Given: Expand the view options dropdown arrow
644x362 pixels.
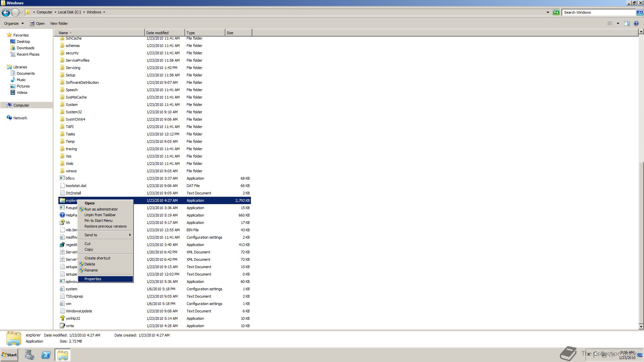Looking at the screenshot, I should pyautogui.click(x=618, y=23).
